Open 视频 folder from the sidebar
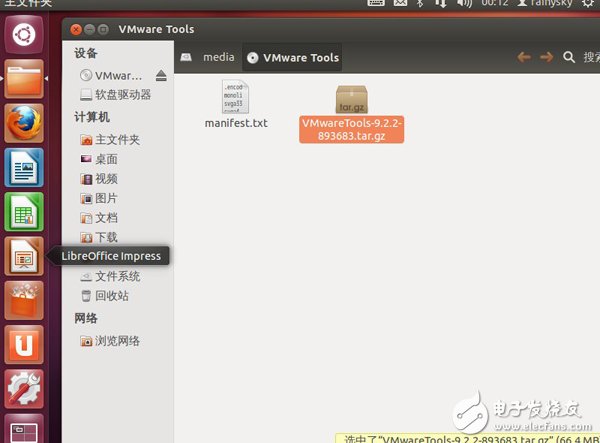Viewport: 600px width, 443px height. (99, 179)
